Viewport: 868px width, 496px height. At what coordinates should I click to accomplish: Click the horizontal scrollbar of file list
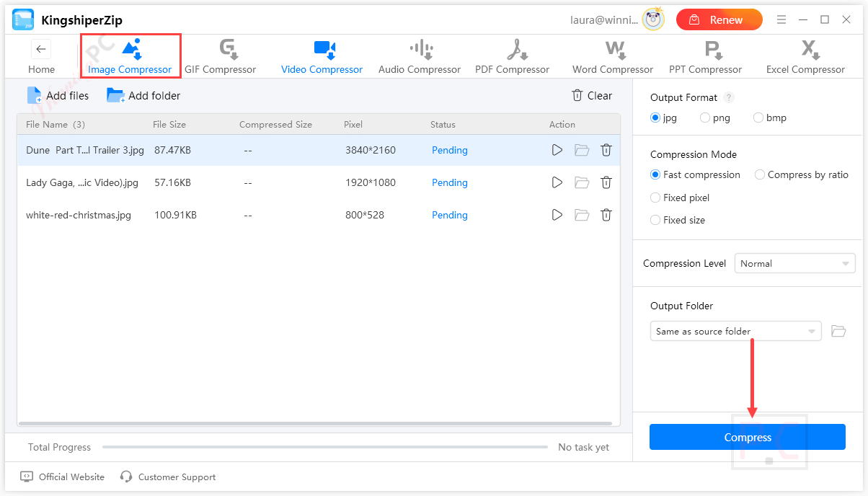click(x=315, y=423)
